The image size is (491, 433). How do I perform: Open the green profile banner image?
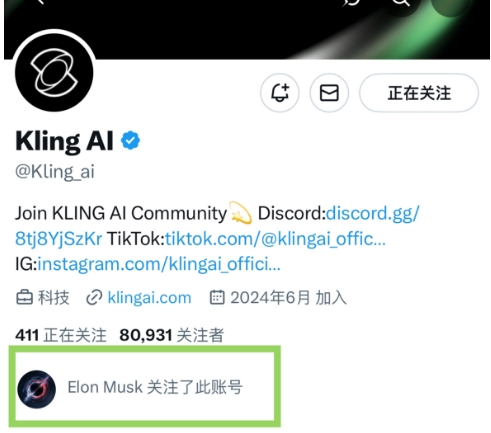247,30
